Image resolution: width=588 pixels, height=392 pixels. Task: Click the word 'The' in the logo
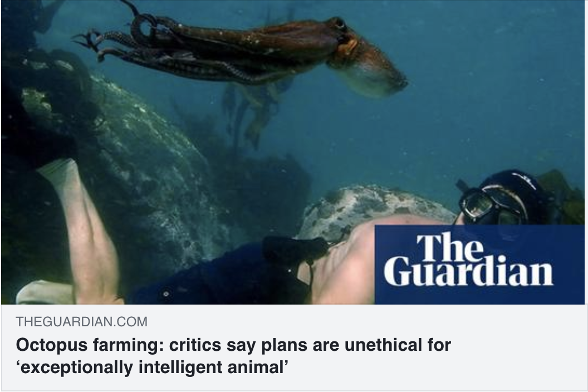pyautogui.click(x=448, y=246)
